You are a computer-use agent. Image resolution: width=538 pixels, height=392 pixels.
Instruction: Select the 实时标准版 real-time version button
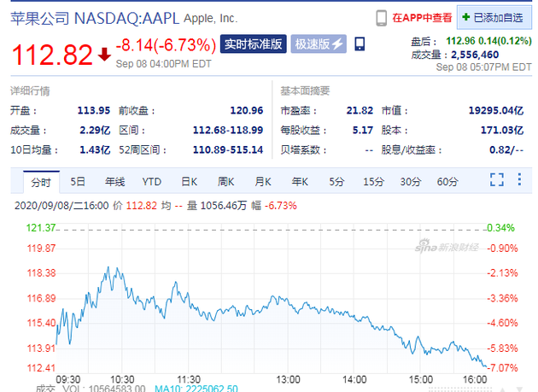coord(254,44)
